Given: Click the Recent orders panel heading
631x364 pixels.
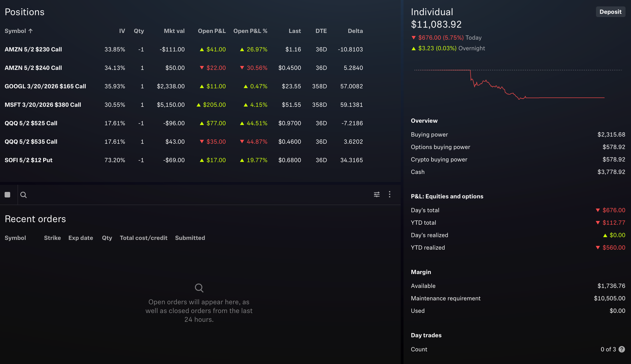Looking at the screenshot, I should coord(35,219).
